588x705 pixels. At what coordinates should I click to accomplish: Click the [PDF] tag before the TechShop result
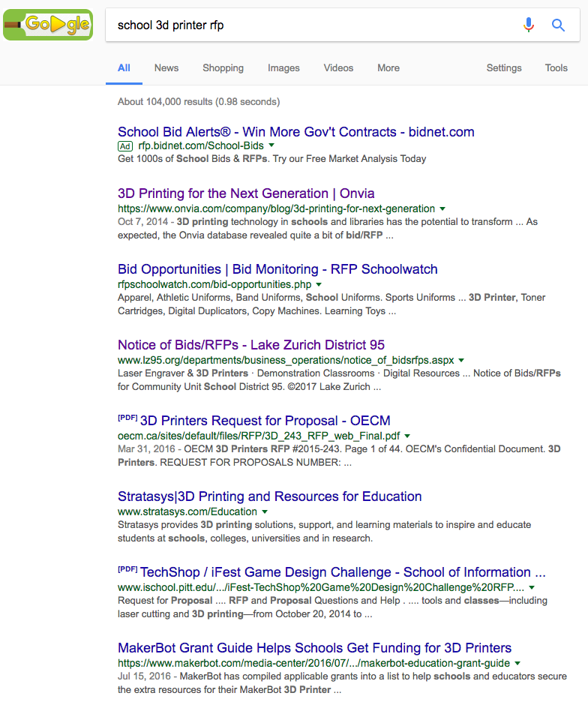pos(127,569)
